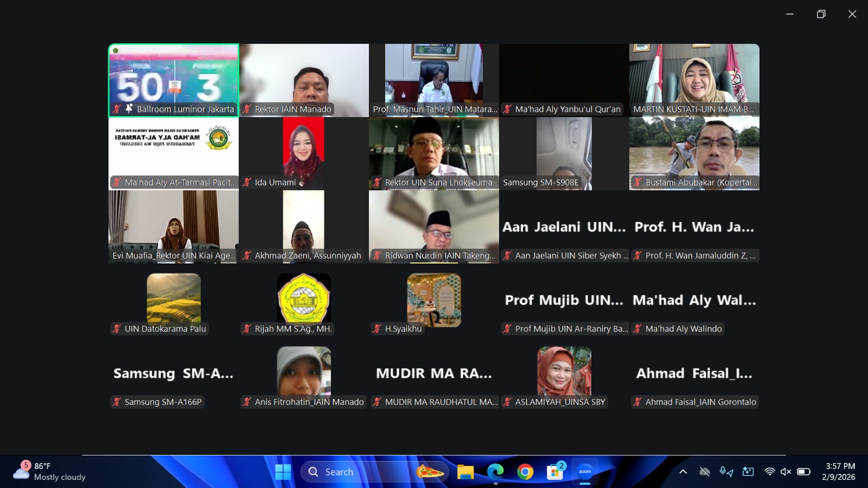Launch Google Chrome from the taskbar

pyautogui.click(x=525, y=472)
